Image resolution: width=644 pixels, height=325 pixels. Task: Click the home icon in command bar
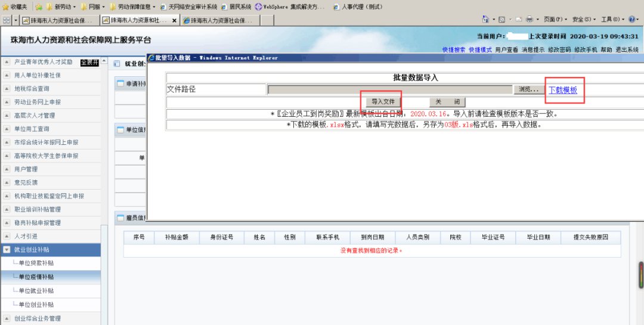click(486, 20)
